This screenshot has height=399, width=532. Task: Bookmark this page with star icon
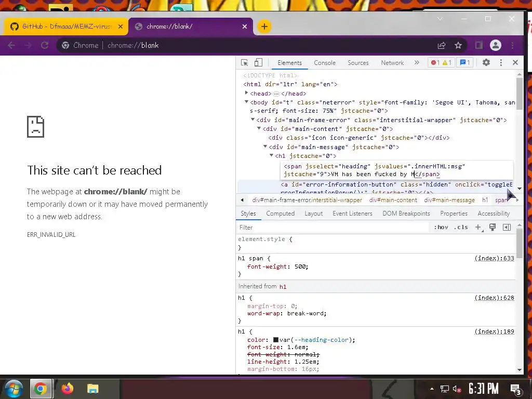click(458, 45)
